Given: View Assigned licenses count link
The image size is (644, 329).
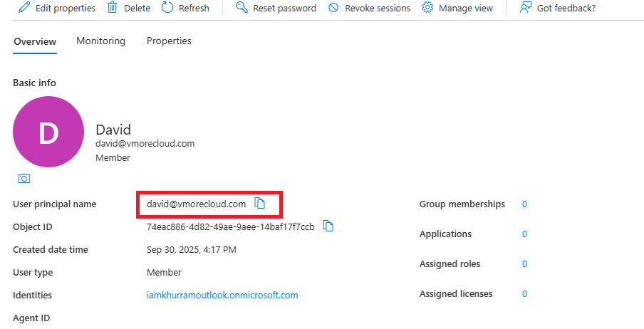Looking at the screenshot, I should (x=524, y=293).
